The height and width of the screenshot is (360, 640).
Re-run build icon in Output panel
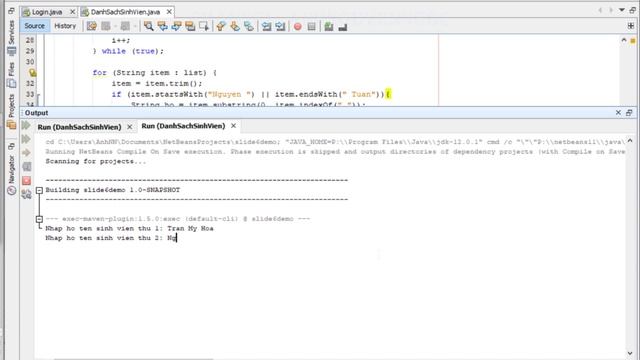26,125
